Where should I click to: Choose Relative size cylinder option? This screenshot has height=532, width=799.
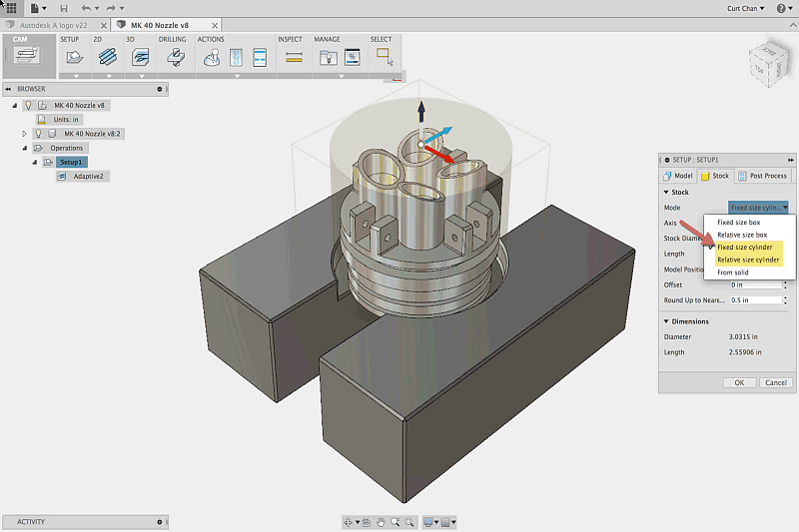coord(747,260)
